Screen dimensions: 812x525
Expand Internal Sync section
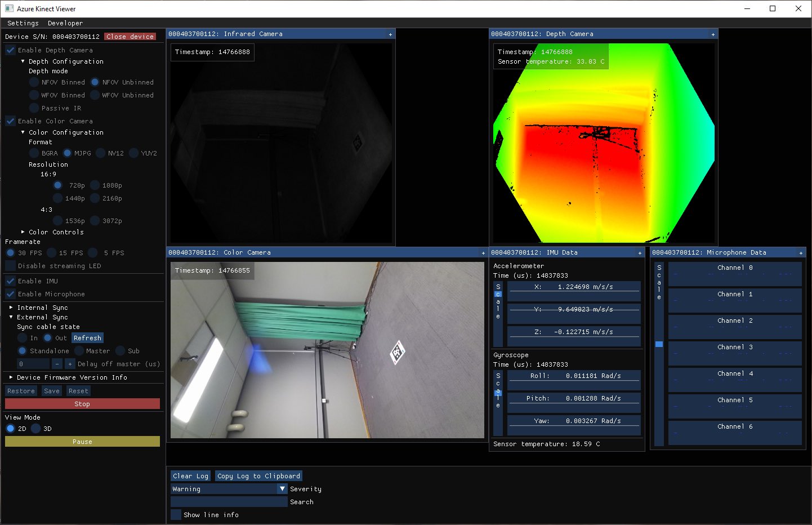[11, 308]
